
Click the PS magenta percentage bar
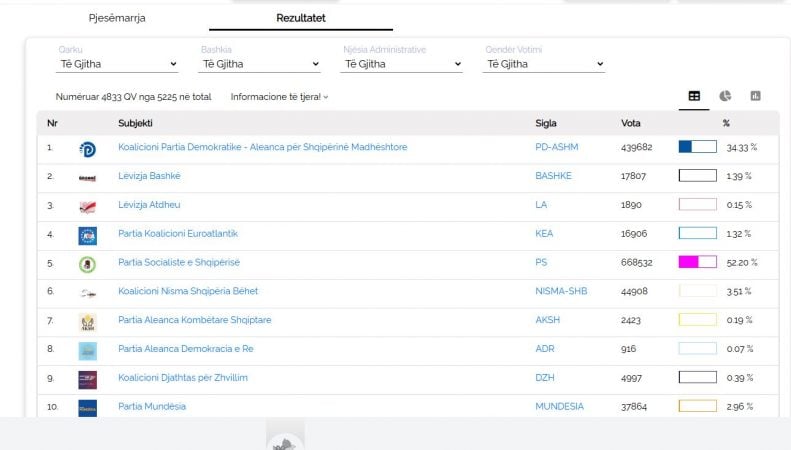698,262
